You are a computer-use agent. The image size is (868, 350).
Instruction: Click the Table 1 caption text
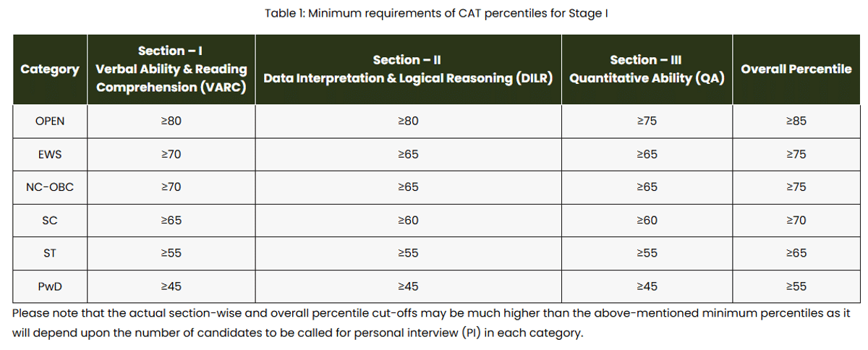(433, 14)
